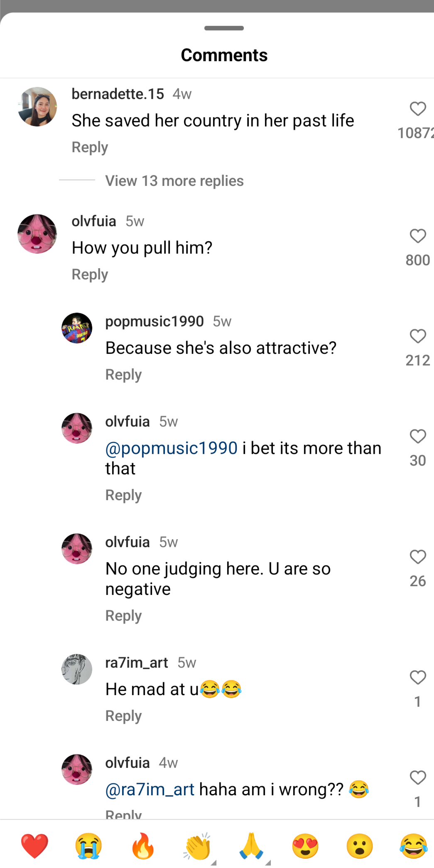The image size is (434, 868).
Task: Tap the drag handle above Comments
Action: coord(224,28)
